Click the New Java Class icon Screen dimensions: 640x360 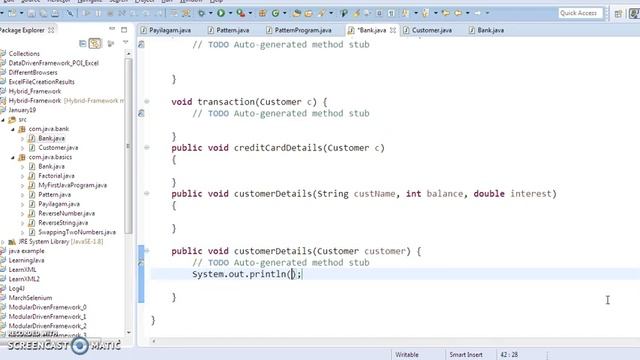(x=276, y=13)
